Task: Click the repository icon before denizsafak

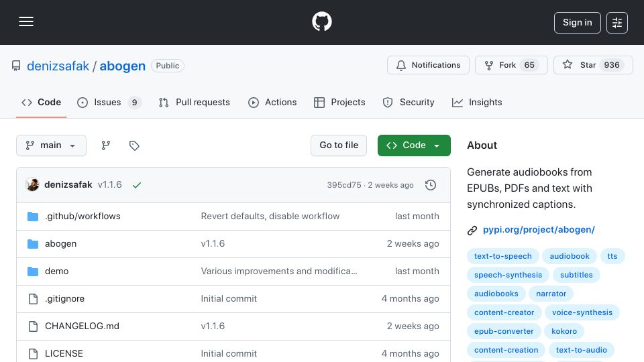Action: [16, 66]
